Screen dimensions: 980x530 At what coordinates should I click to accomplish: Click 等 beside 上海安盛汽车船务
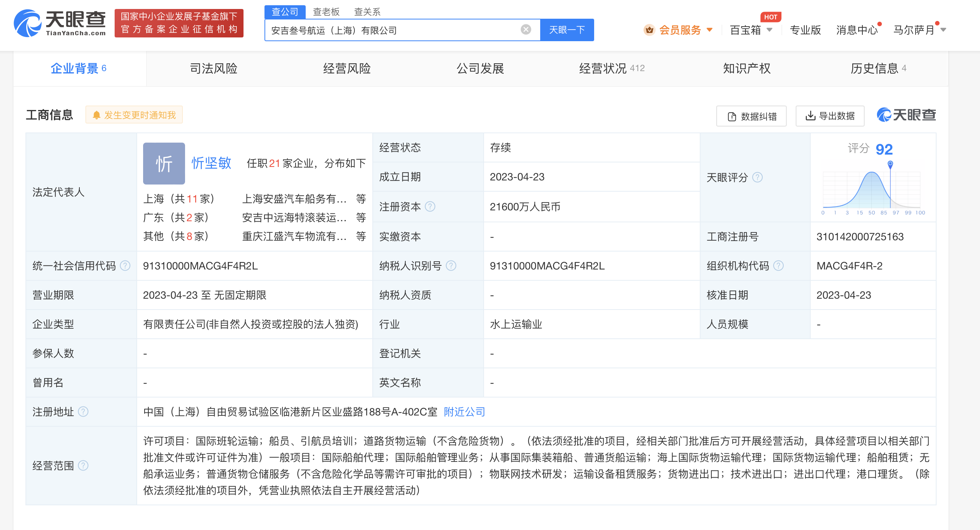(361, 198)
